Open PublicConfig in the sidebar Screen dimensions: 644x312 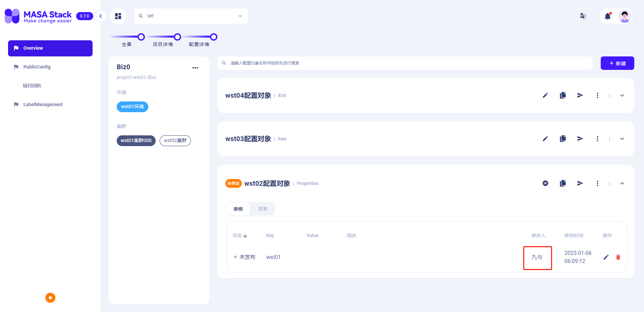pos(50,67)
